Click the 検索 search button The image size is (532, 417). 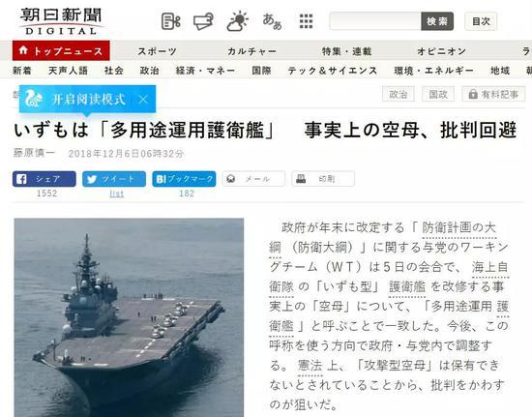click(x=437, y=21)
